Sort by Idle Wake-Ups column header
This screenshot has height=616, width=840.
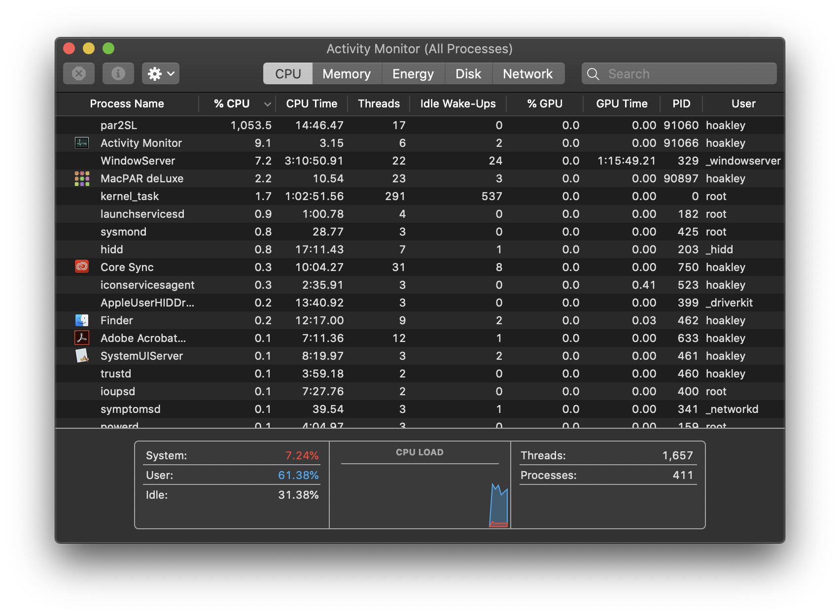pyautogui.click(x=457, y=104)
